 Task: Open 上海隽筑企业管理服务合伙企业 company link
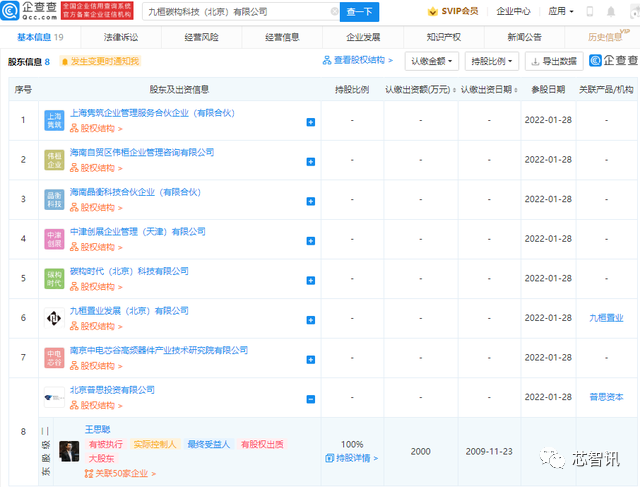(152, 113)
